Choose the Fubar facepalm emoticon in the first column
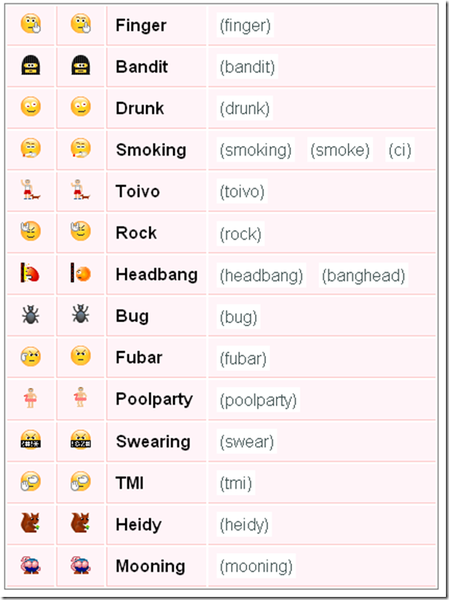Image resolution: width=449 pixels, height=600 pixels. coord(31,356)
